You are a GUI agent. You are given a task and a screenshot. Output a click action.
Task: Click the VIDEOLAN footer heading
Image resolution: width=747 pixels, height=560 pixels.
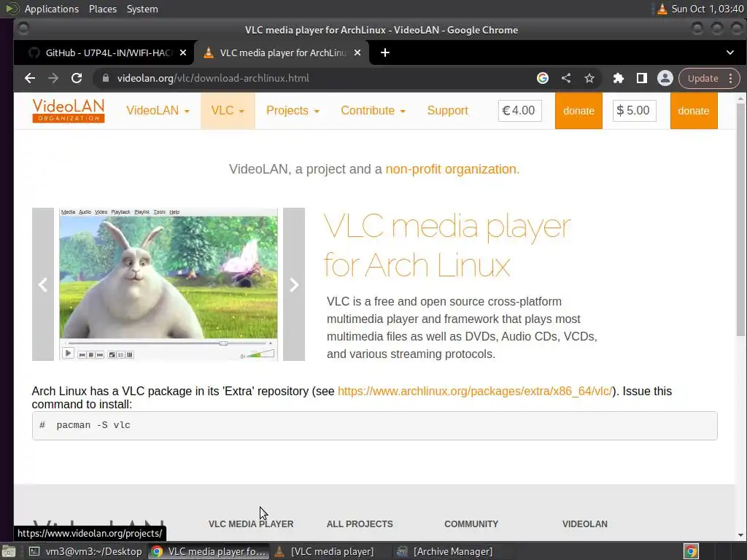point(584,524)
